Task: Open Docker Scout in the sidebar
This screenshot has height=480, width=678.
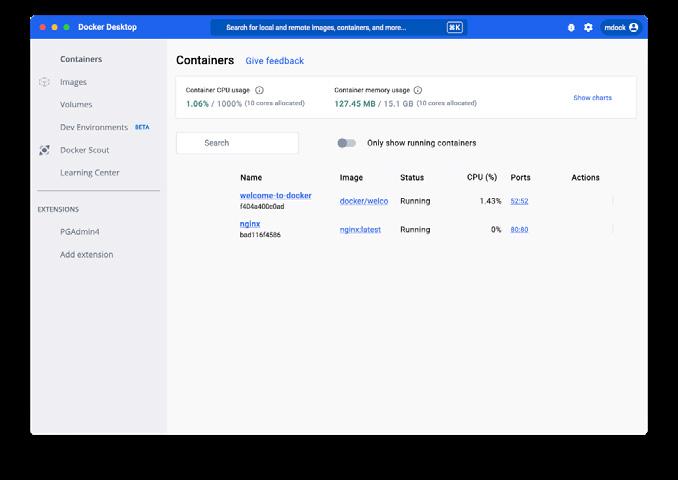Action: [x=84, y=150]
